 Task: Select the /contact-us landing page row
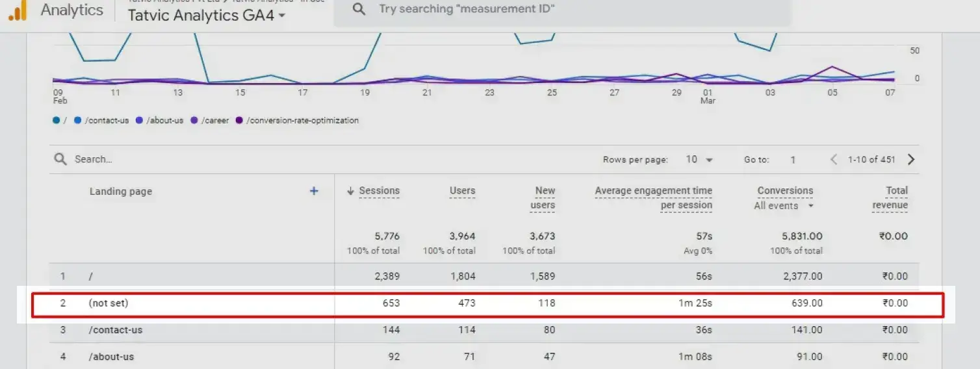pos(484,330)
